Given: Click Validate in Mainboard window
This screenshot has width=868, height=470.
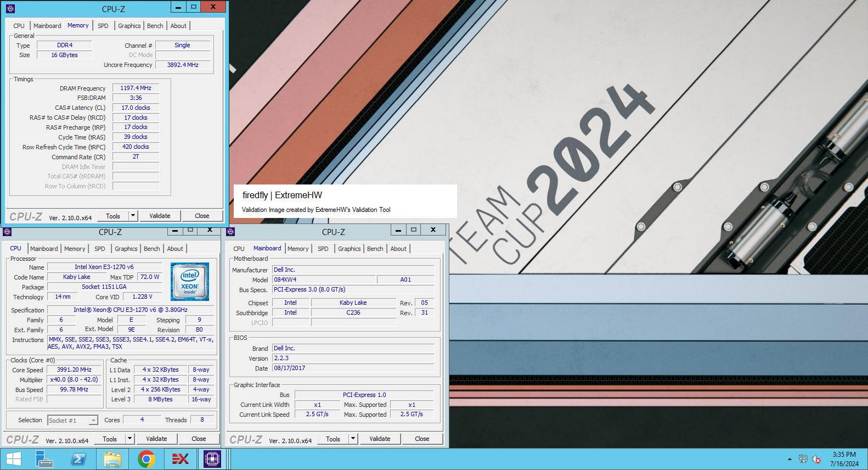Looking at the screenshot, I should click(380, 439).
